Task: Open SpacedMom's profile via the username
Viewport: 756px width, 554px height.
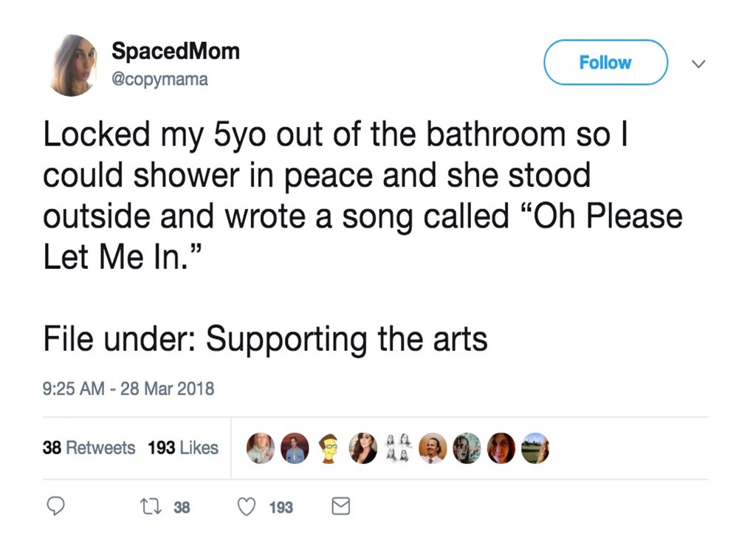Action: (175, 51)
